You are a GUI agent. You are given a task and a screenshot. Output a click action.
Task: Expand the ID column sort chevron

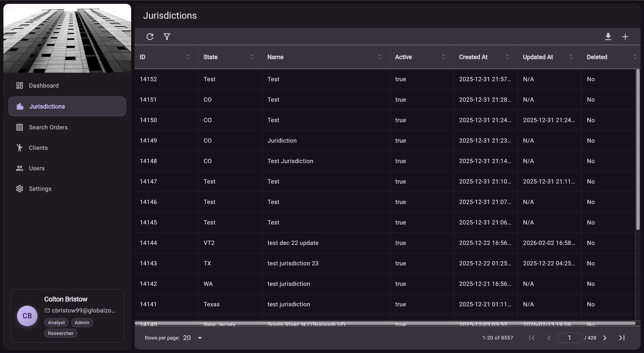point(188,57)
